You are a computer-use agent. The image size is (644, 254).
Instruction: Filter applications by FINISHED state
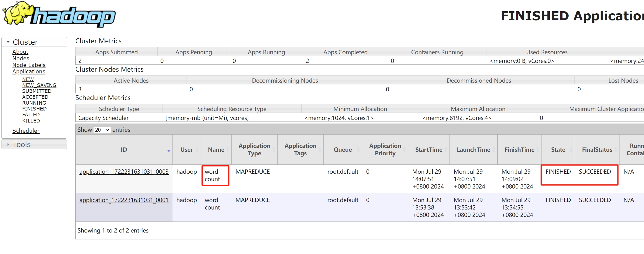[34, 109]
